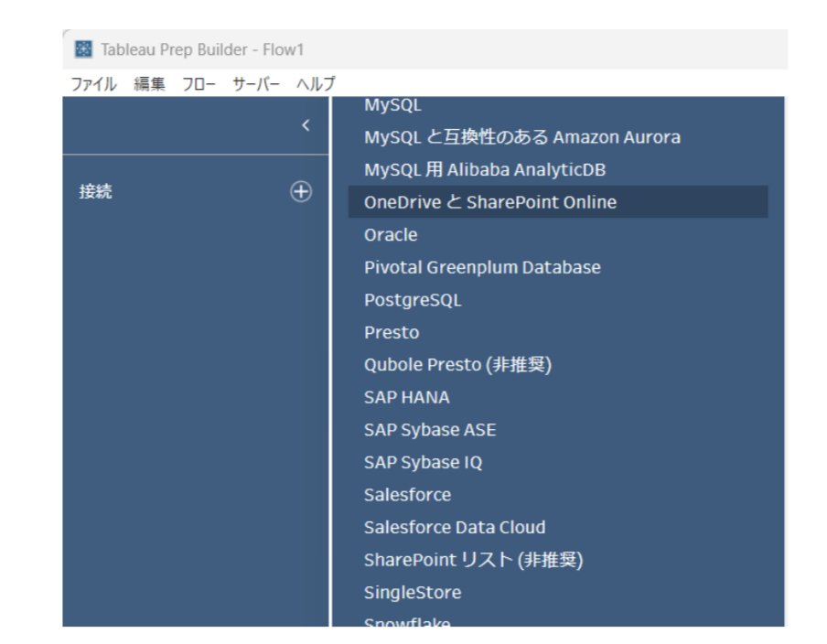This screenshot has width=827, height=644.
Task: Collapse the connections pane with chevron
Action: point(306,125)
